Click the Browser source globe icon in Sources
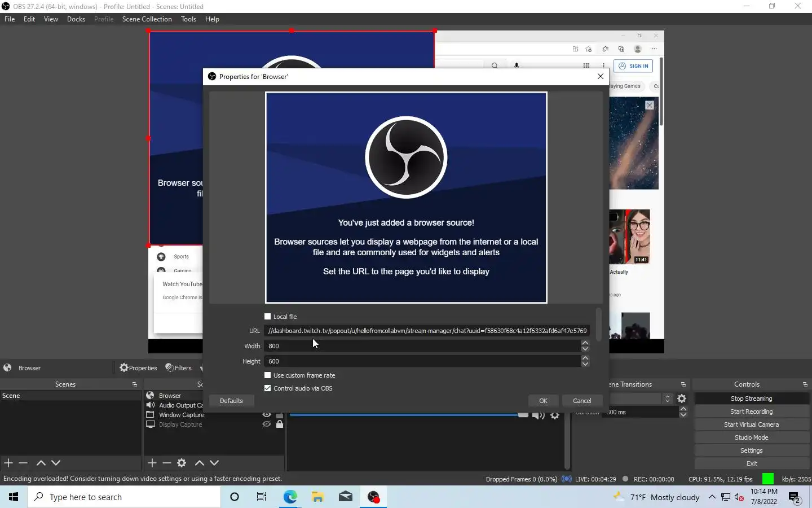Viewport: 812px width, 508px height. (x=151, y=396)
